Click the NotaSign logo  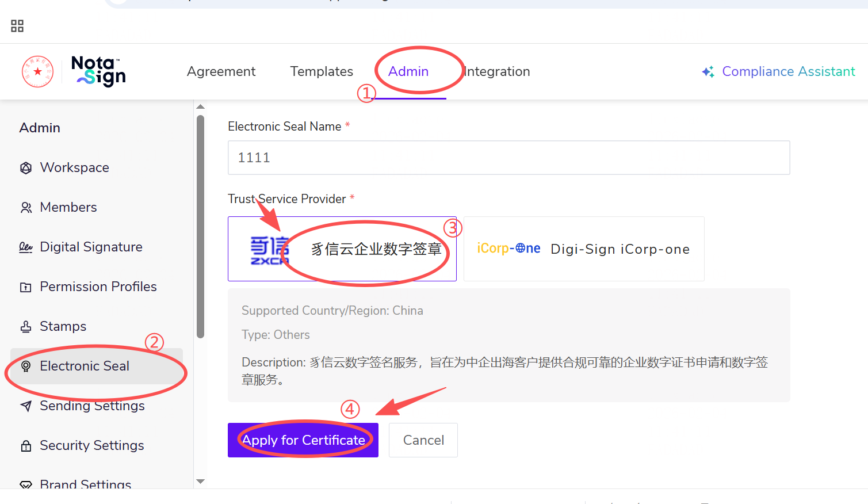click(98, 71)
